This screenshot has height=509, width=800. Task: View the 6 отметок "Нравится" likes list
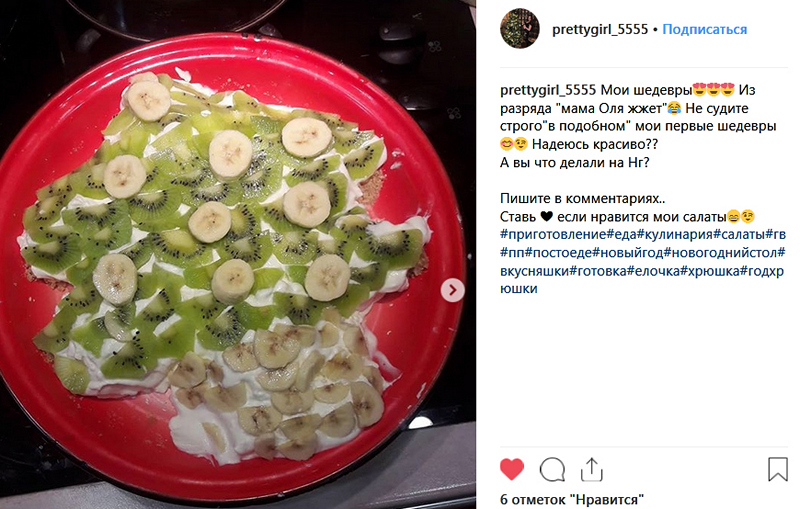click(572, 499)
